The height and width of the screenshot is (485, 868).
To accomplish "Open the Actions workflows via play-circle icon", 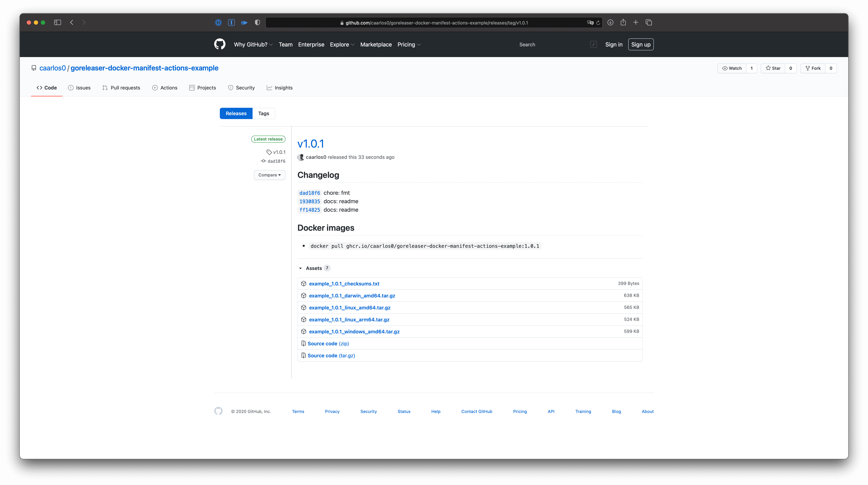I will coord(155,88).
